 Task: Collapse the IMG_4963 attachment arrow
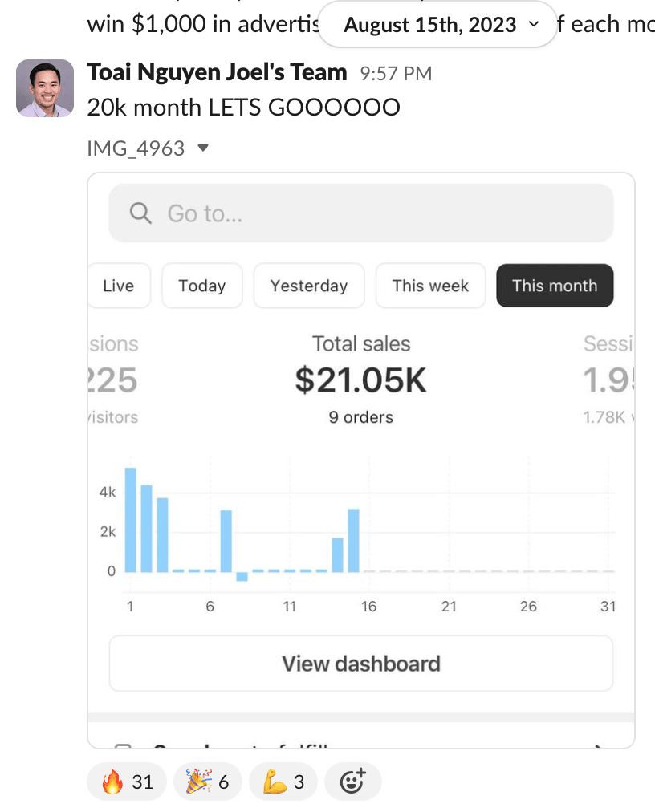coord(203,148)
